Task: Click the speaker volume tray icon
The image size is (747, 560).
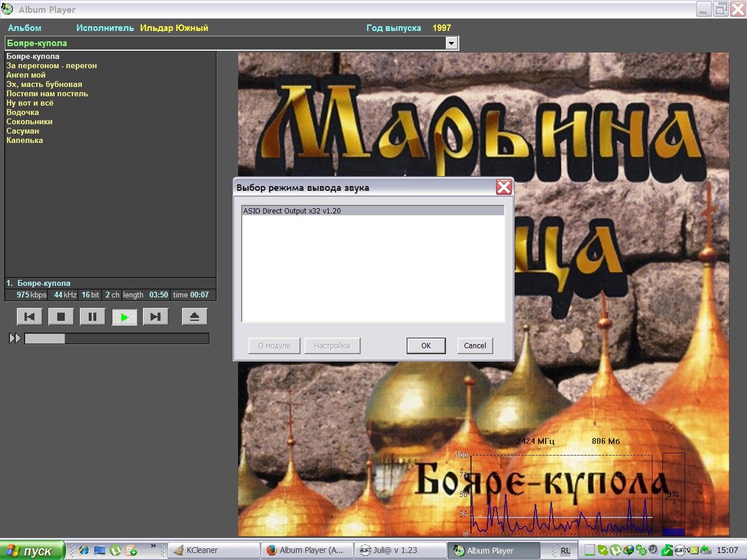Action: 654,549
